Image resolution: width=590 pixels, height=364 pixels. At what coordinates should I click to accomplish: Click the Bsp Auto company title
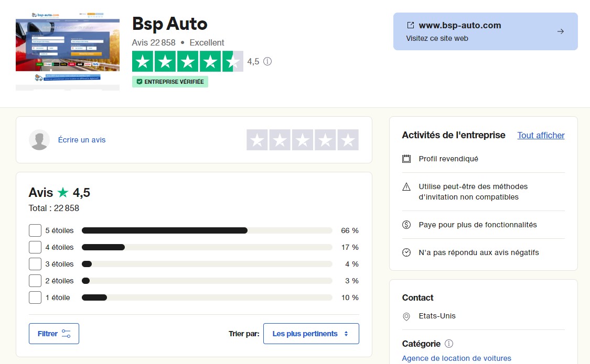tap(170, 24)
